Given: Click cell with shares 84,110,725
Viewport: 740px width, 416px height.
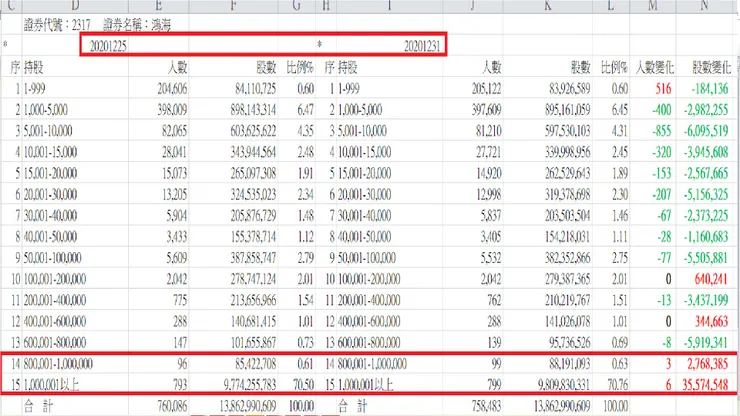Looking at the screenshot, I should (x=255, y=89).
